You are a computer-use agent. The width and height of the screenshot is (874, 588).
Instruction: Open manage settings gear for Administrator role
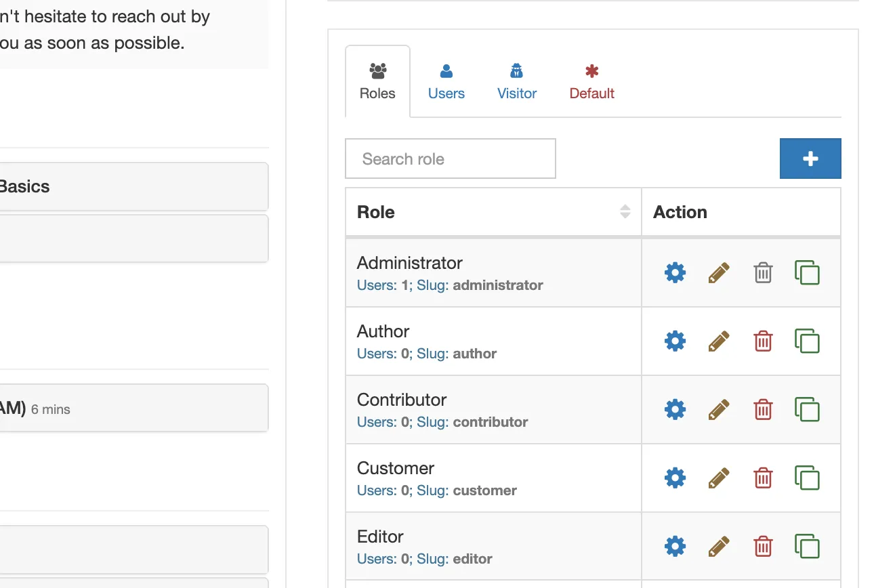coord(675,273)
